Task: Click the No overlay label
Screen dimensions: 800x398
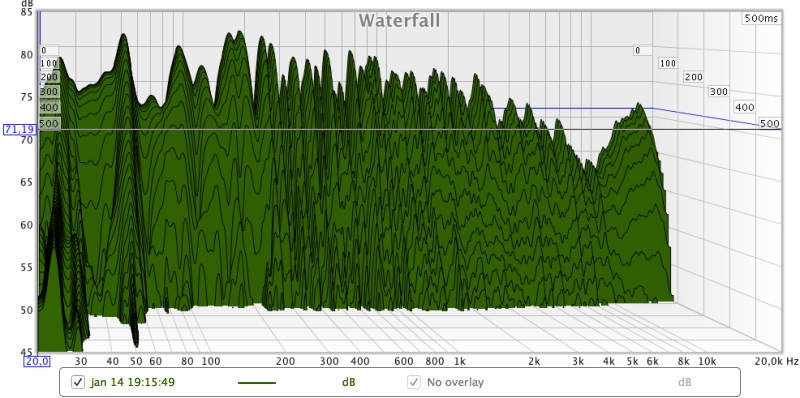Action: 455,382
